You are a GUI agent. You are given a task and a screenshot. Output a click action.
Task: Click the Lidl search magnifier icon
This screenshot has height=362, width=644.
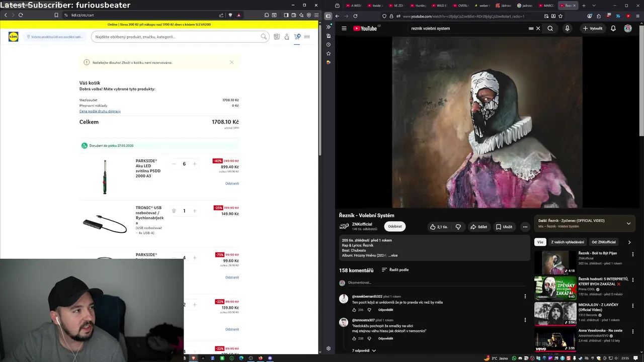click(264, 37)
